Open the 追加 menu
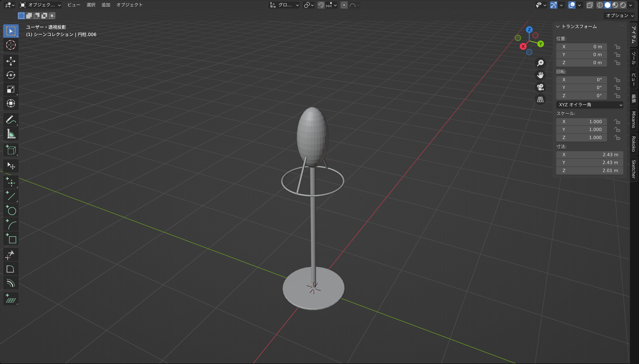The width and height of the screenshot is (639, 364). coord(106,5)
